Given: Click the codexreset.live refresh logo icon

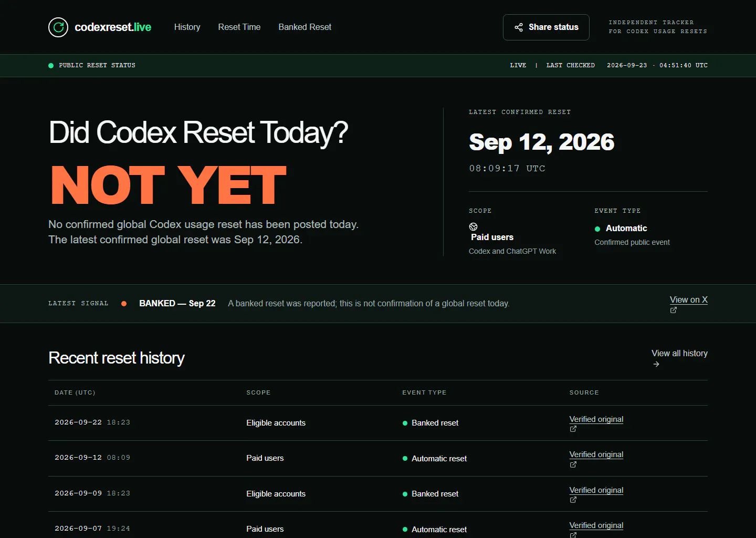Looking at the screenshot, I should click(x=58, y=27).
